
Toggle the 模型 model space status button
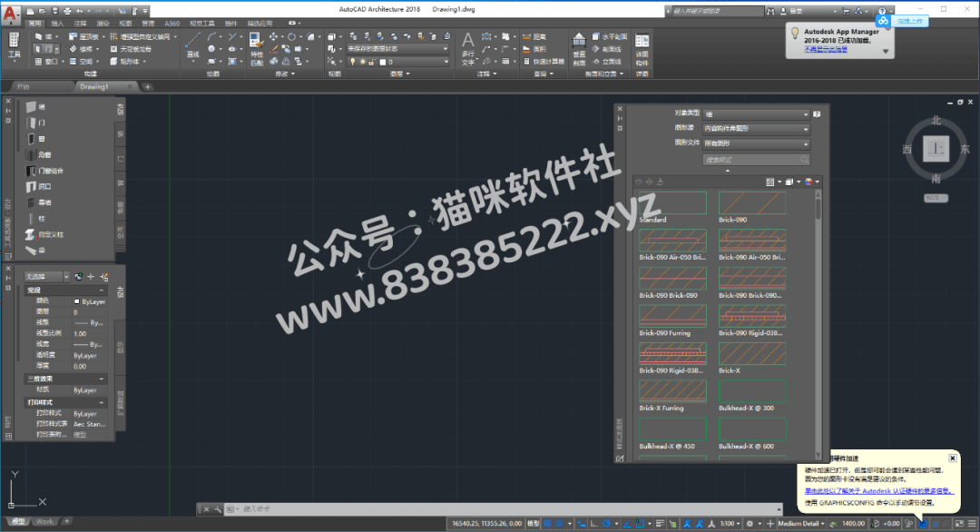[534, 524]
